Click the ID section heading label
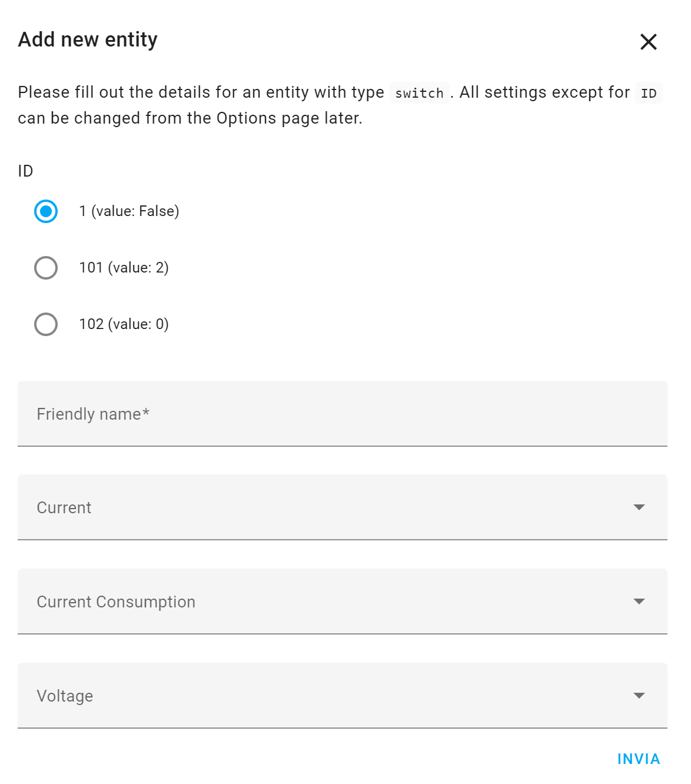Viewport: 691px width, 784px height. click(25, 171)
